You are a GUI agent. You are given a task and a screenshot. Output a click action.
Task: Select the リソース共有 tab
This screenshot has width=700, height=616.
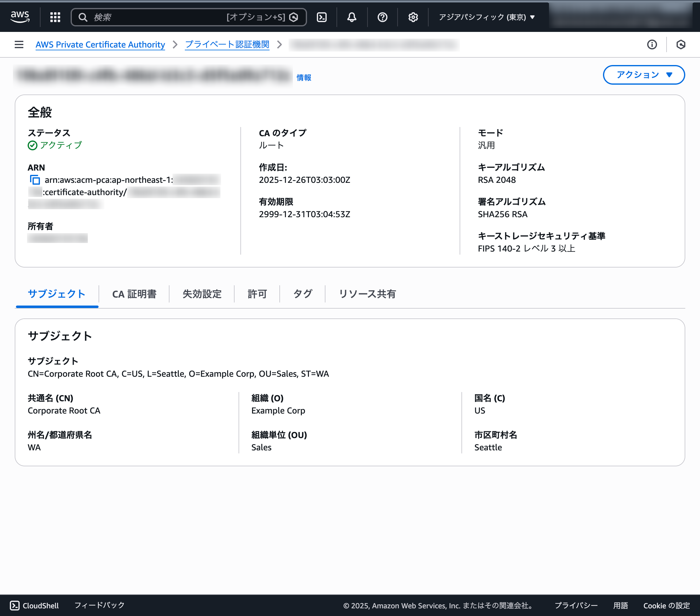tap(367, 294)
